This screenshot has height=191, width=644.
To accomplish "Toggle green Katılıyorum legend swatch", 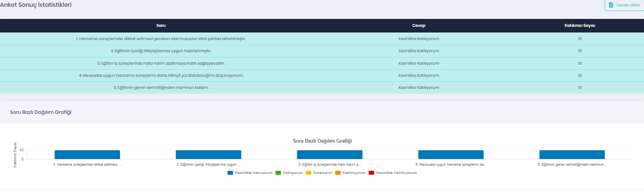I will click(278, 173).
